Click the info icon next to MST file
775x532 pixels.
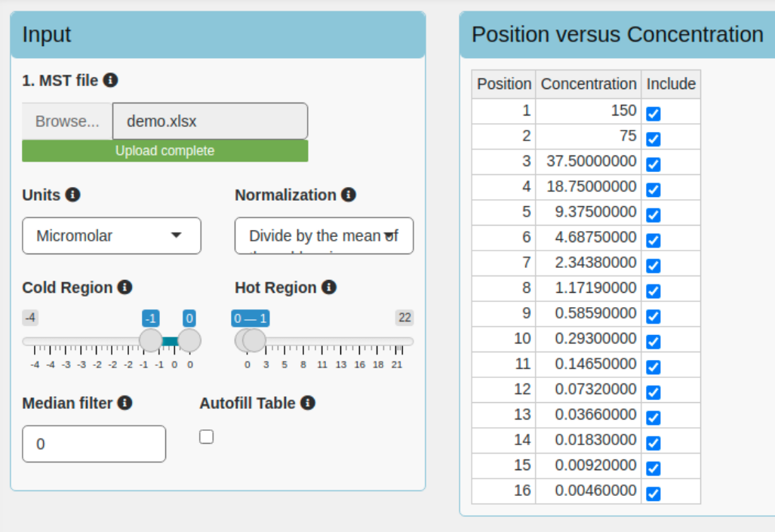point(110,80)
